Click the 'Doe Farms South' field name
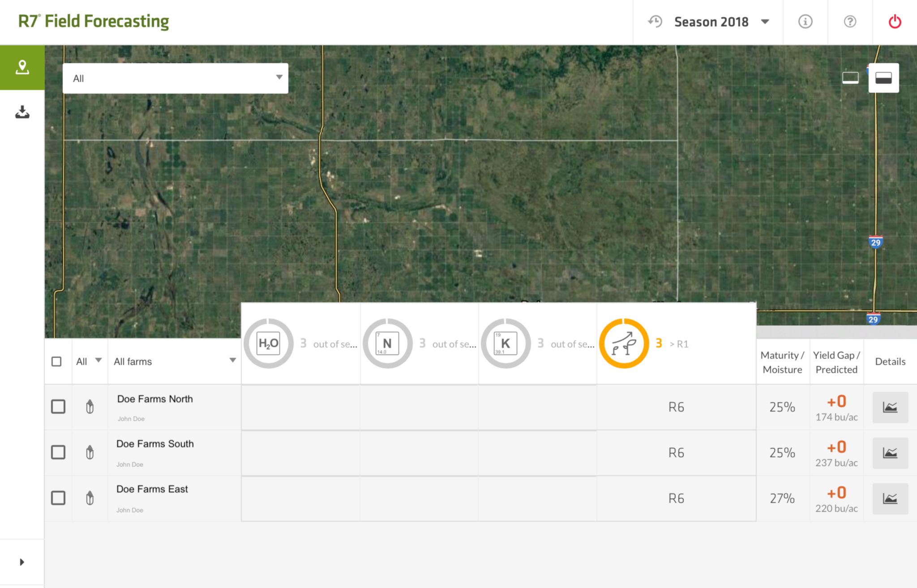917x588 pixels. click(155, 444)
